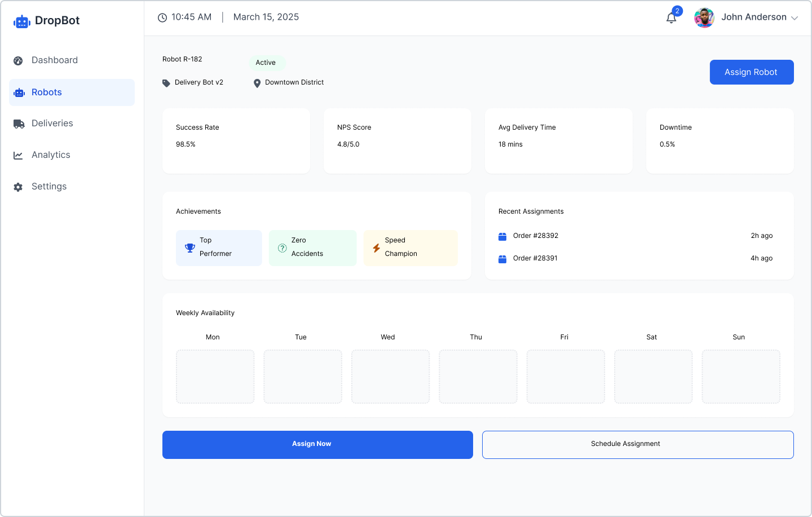The height and width of the screenshot is (517, 812).
Task: Click the clock icon beside the time
Action: [162, 17]
